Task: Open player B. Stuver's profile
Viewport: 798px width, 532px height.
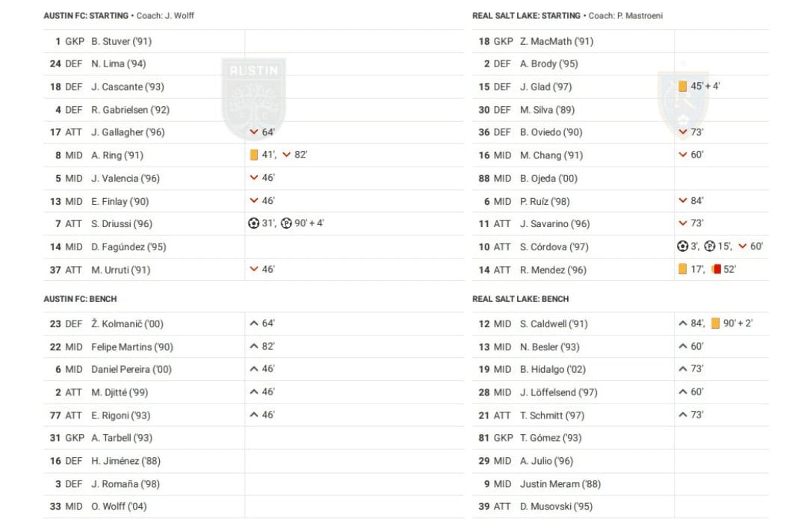Action: coord(121,42)
